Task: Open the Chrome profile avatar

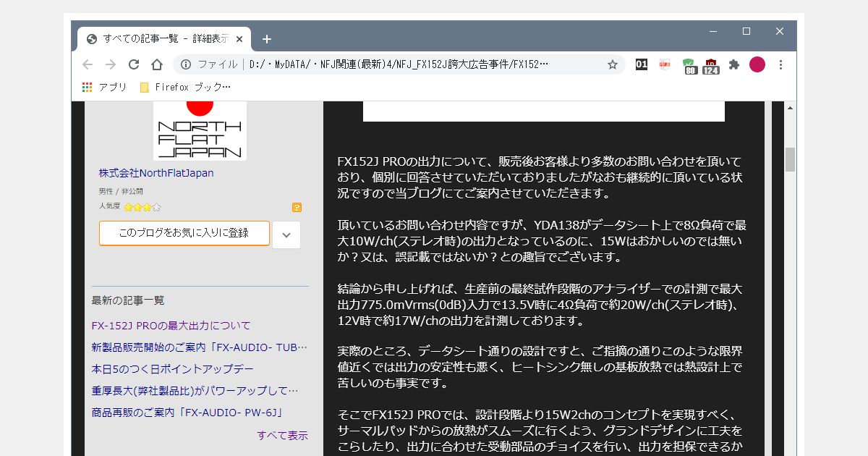Action: click(x=757, y=64)
